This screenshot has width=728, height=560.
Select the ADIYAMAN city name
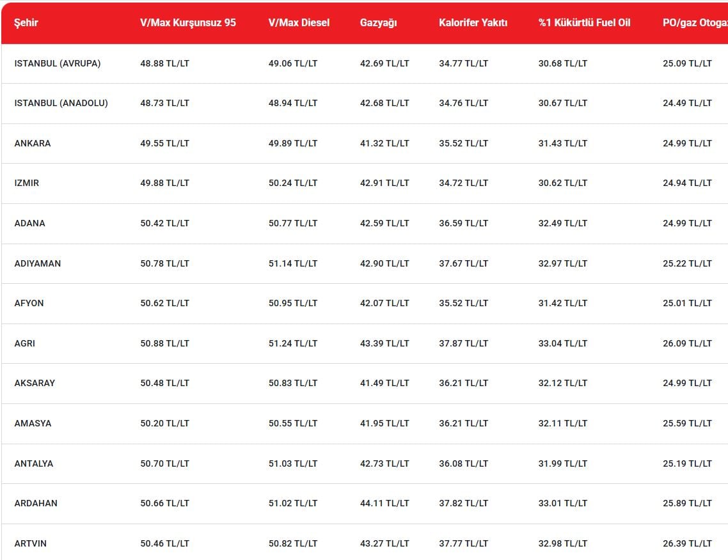coord(38,263)
